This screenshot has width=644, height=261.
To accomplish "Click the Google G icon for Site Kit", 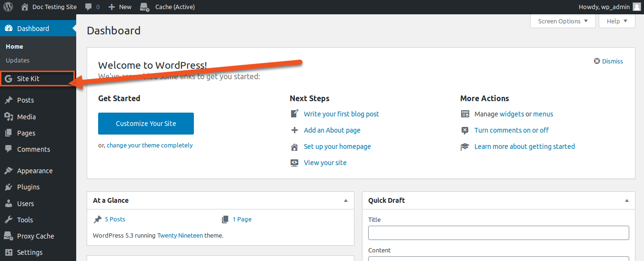I will coord(9,79).
